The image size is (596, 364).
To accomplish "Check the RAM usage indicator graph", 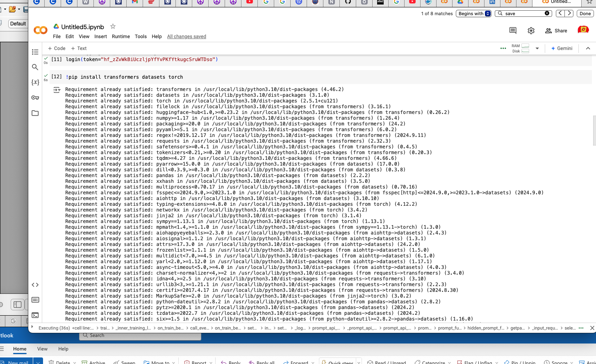I will 525,46.
